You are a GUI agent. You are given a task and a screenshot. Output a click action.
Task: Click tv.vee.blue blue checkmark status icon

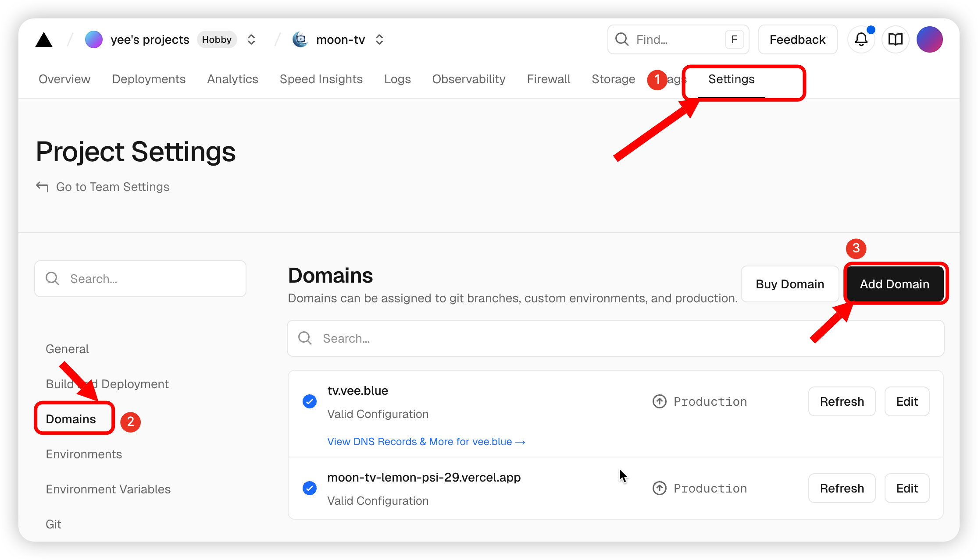(310, 401)
